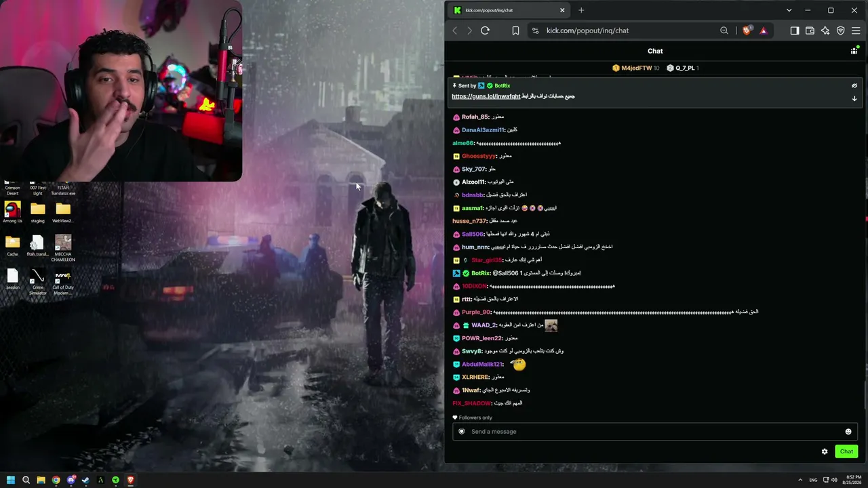Click Purple_90 username in chat

click(476, 312)
